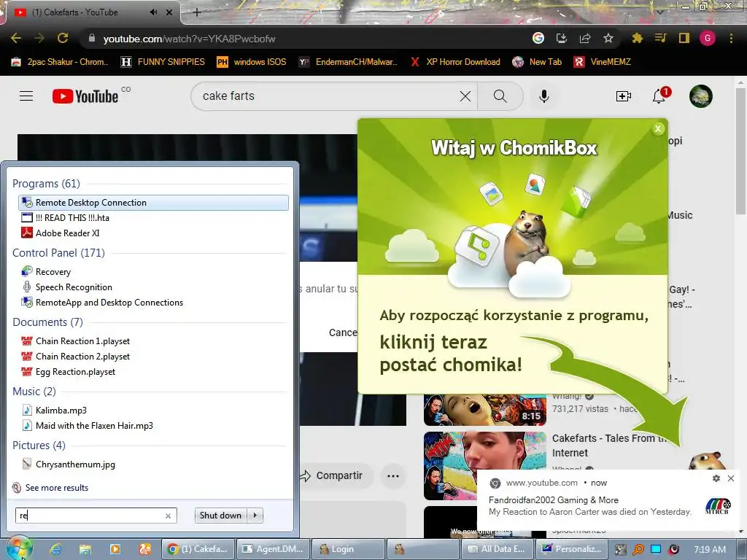Viewport: 747px width, 560px height.
Task: Open 2pac Shakur bookmark
Action: 60,62
